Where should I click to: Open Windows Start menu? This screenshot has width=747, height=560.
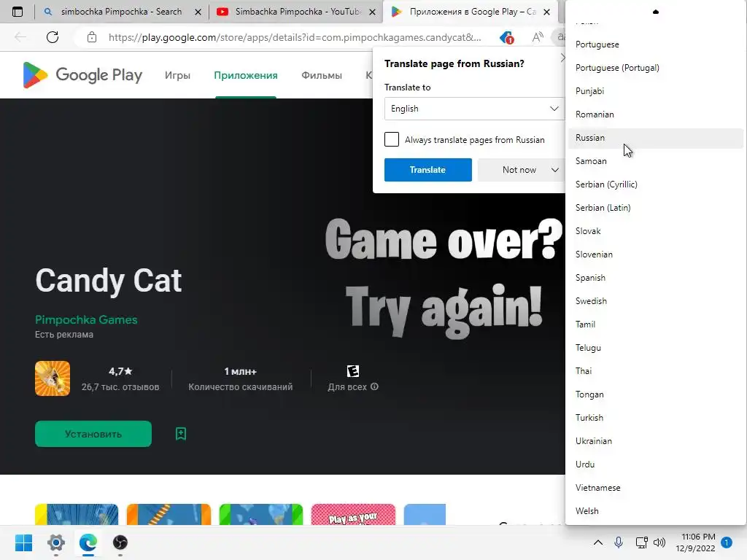pos(23,542)
